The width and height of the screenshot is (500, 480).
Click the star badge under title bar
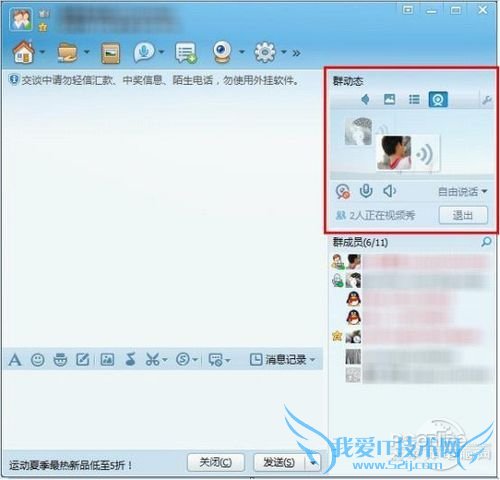pos(43,27)
